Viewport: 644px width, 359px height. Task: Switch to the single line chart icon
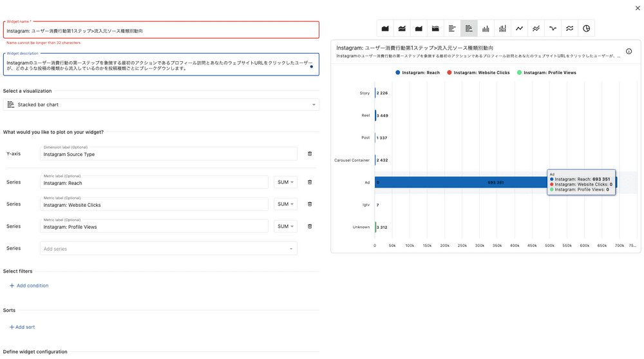tap(519, 28)
